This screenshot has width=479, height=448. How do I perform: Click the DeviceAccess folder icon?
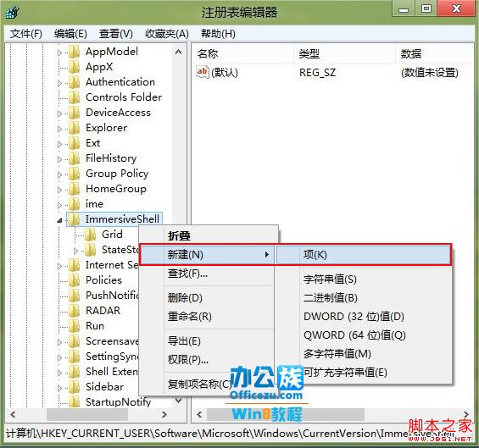pyautogui.click(x=75, y=113)
